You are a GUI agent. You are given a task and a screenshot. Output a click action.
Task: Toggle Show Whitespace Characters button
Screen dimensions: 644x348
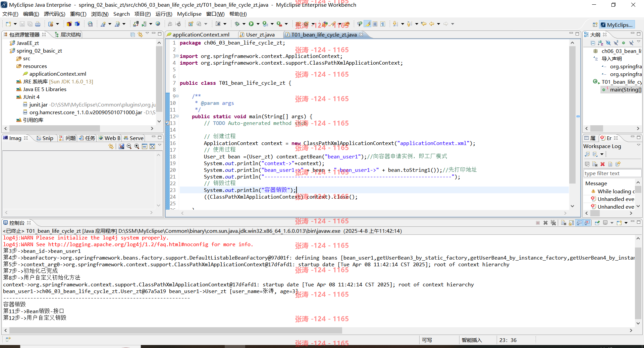(x=383, y=24)
